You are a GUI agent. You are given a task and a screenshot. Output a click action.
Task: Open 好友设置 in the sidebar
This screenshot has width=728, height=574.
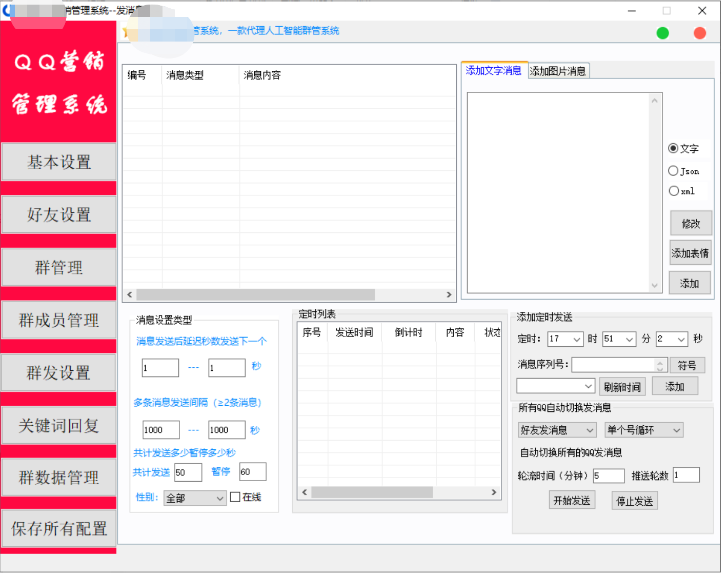pos(59,216)
